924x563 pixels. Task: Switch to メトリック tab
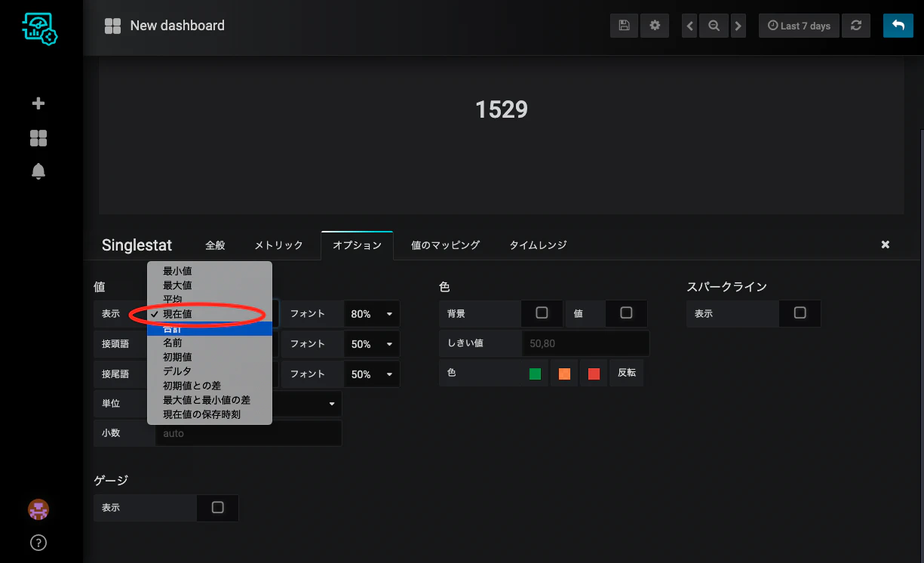278,245
